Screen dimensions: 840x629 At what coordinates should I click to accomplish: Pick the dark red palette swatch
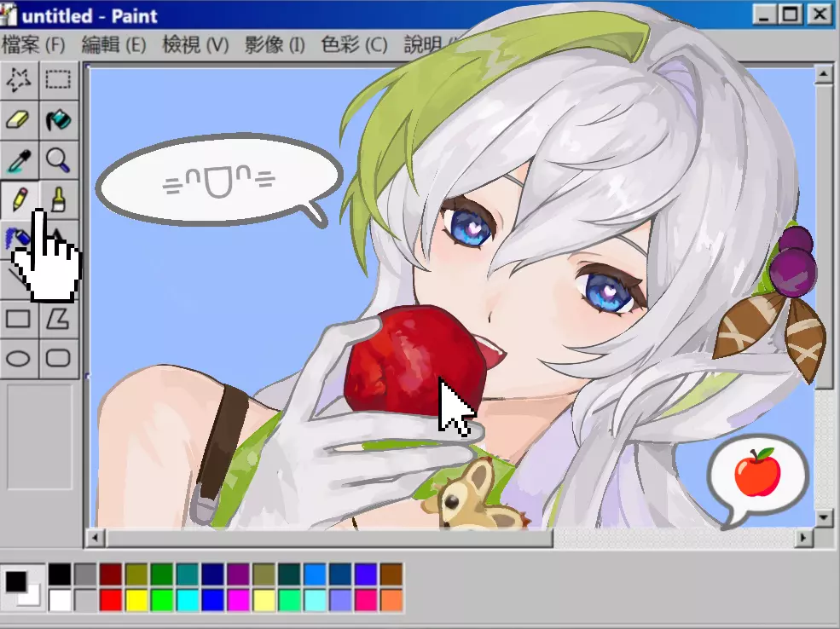coord(111,574)
